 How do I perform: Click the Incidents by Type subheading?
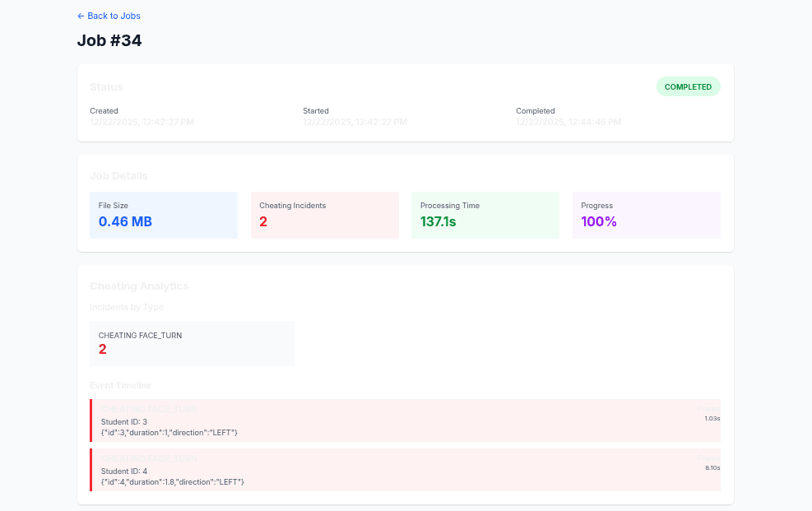(127, 307)
